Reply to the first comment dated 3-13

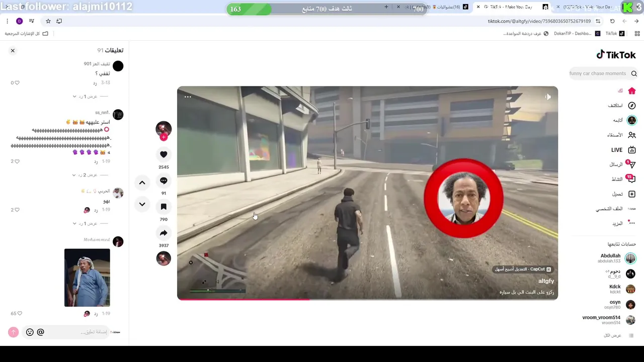click(95, 82)
